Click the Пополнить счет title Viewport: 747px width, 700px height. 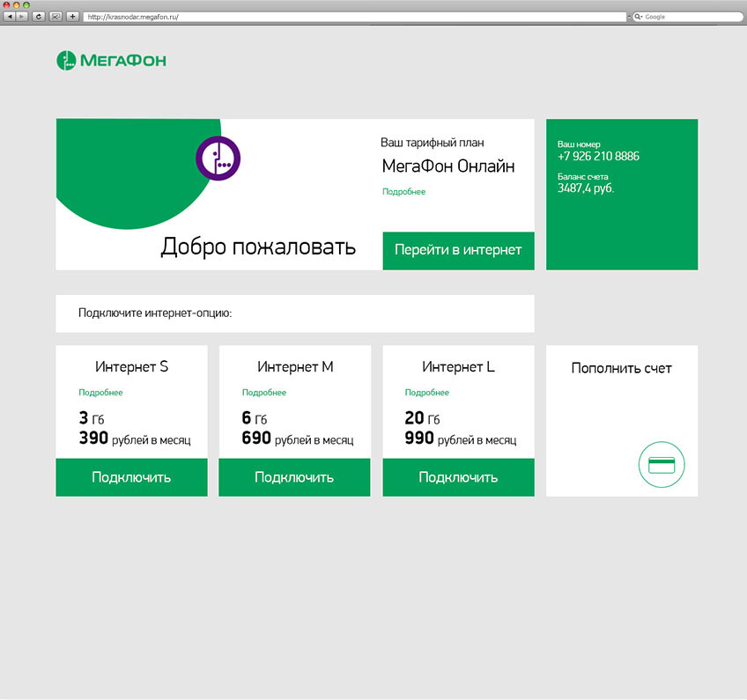pyautogui.click(x=621, y=368)
